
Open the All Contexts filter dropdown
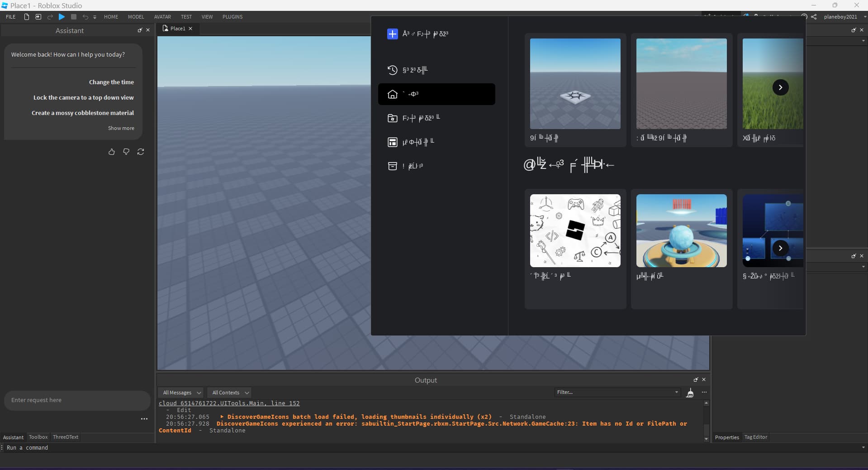tap(230, 393)
